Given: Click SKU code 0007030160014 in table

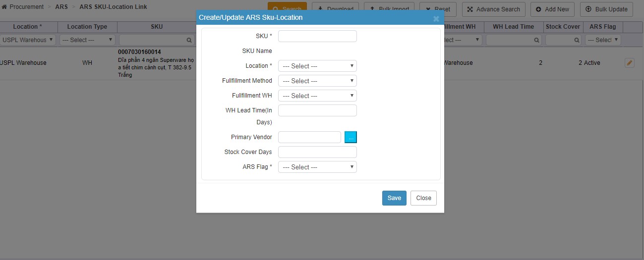Looking at the screenshot, I should [139, 52].
